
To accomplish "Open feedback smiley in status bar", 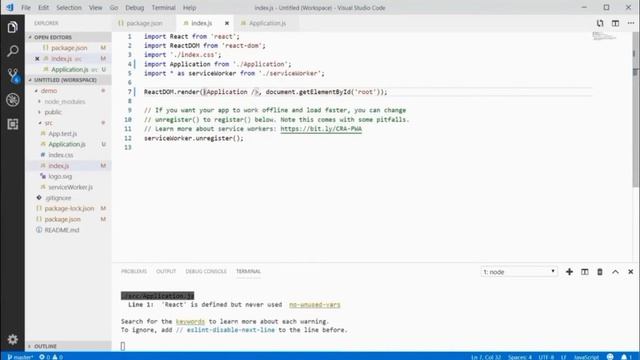I will (610, 357).
